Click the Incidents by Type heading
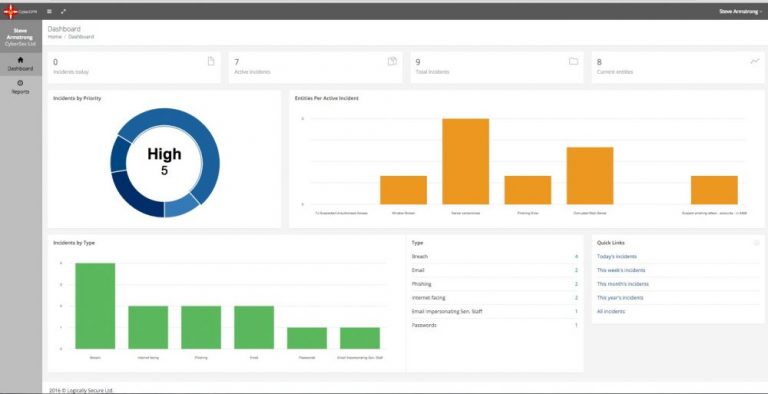Image resolution: width=768 pixels, height=394 pixels. coord(74,243)
